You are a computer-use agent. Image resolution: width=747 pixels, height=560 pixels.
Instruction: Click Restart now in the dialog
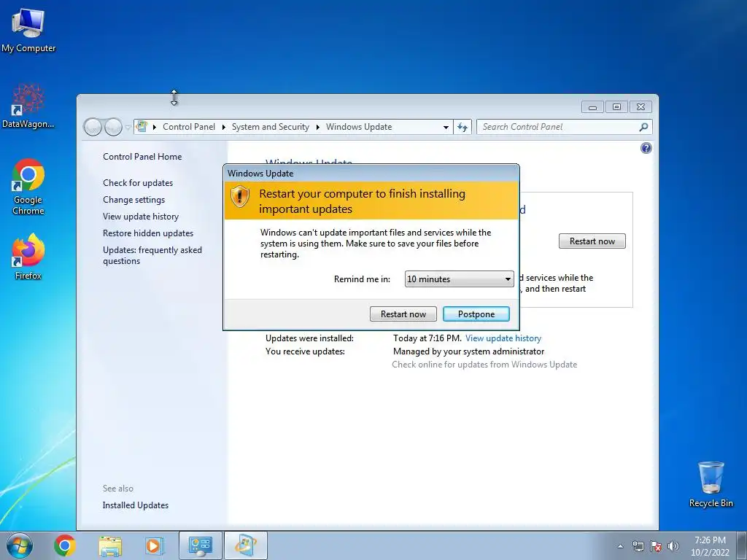coord(403,314)
